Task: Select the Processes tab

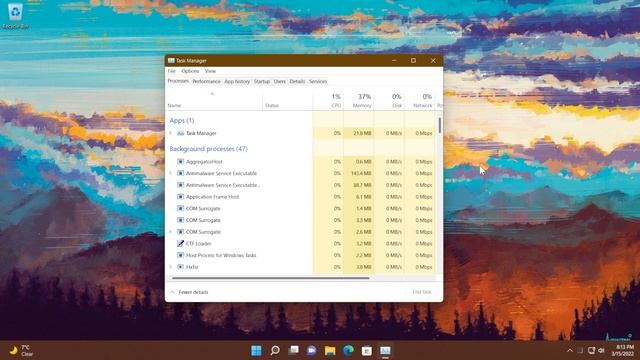Action: (178, 81)
